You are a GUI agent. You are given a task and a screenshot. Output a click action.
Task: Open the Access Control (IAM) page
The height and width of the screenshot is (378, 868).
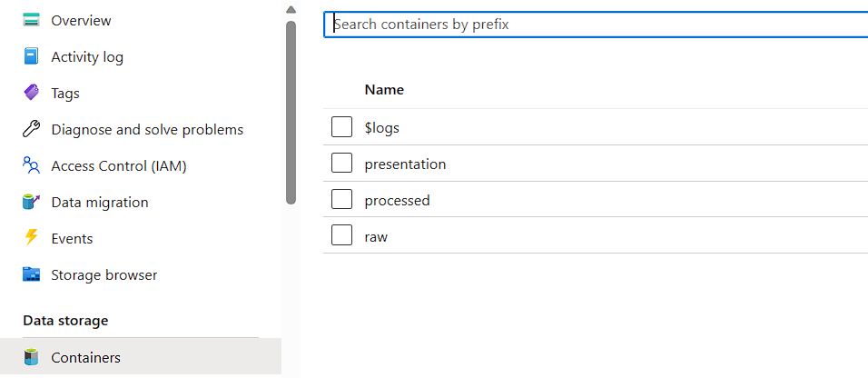click(x=119, y=165)
